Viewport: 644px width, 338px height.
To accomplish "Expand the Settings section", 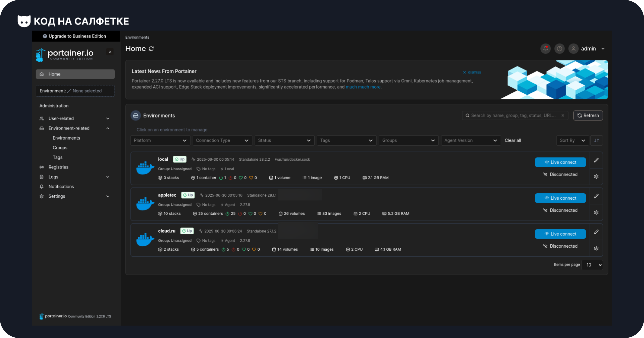I will click(74, 196).
